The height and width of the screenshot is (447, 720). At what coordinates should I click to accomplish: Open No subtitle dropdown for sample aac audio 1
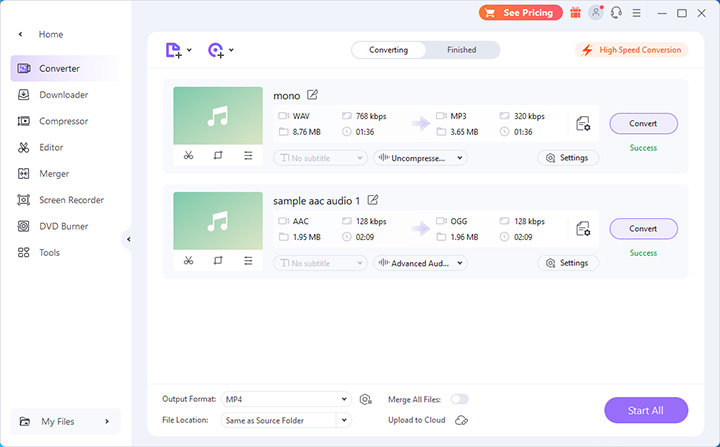321,263
